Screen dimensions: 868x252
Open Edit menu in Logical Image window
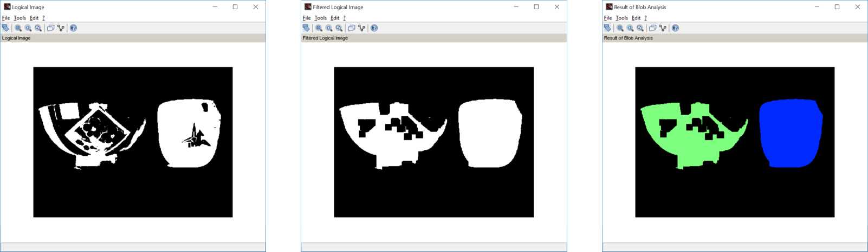34,18
